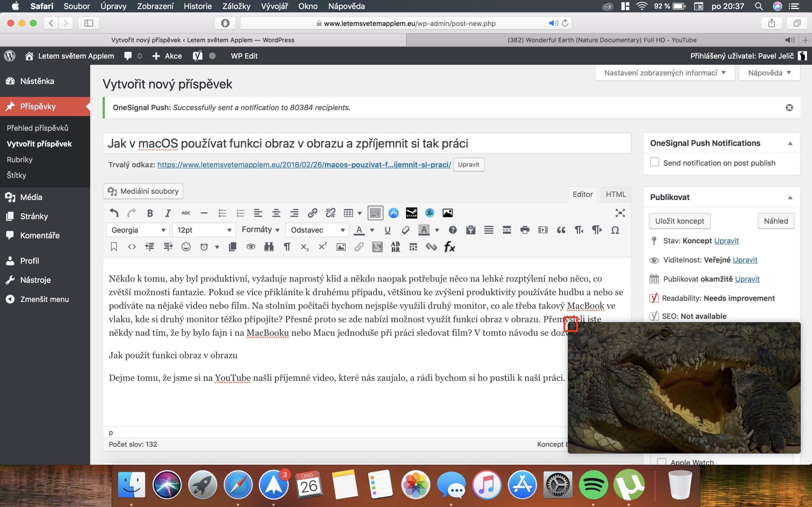The width and height of the screenshot is (812, 507).
Task: Open the Georgia font family dropdown
Action: coord(138,230)
